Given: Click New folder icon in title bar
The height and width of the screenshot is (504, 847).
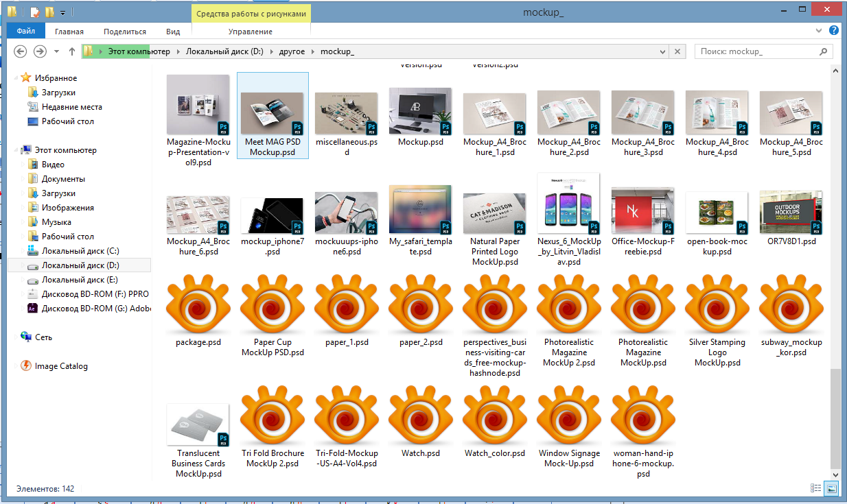Looking at the screenshot, I should pos(49,12).
